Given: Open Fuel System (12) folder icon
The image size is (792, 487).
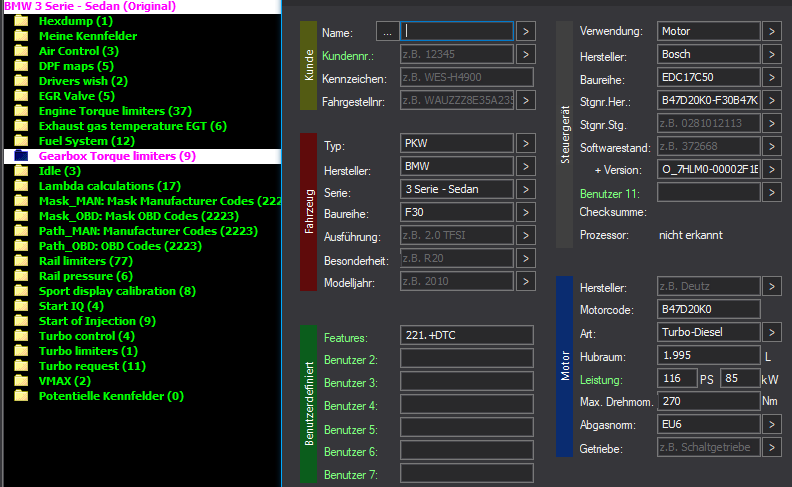Looking at the screenshot, I should click(x=21, y=141).
